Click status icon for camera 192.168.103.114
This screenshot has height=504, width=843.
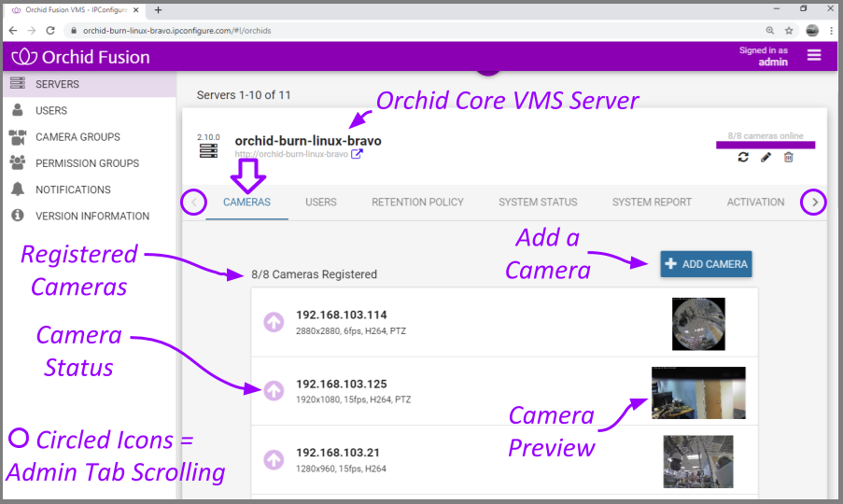(x=274, y=322)
